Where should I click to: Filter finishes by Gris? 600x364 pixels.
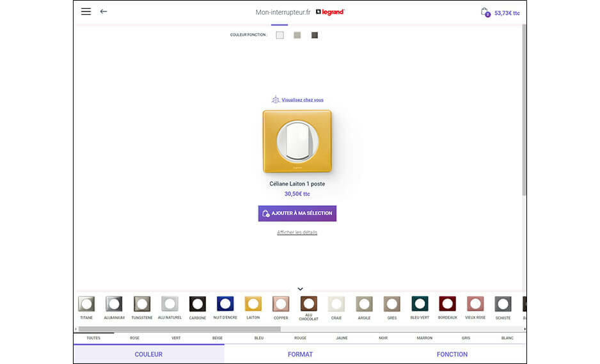[466, 338]
